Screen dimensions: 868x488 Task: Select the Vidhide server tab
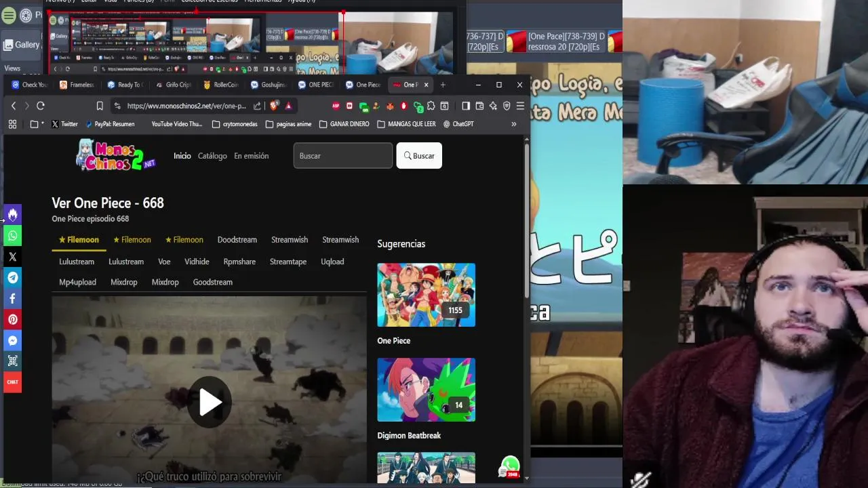click(197, 262)
